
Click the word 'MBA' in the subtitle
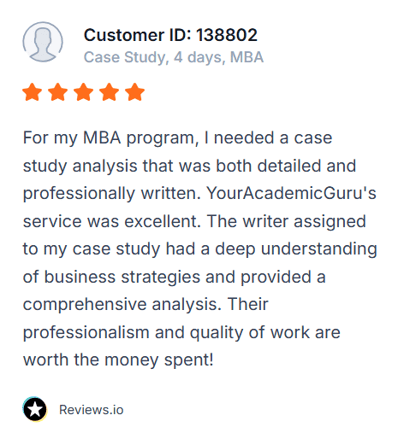click(x=247, y=57)
